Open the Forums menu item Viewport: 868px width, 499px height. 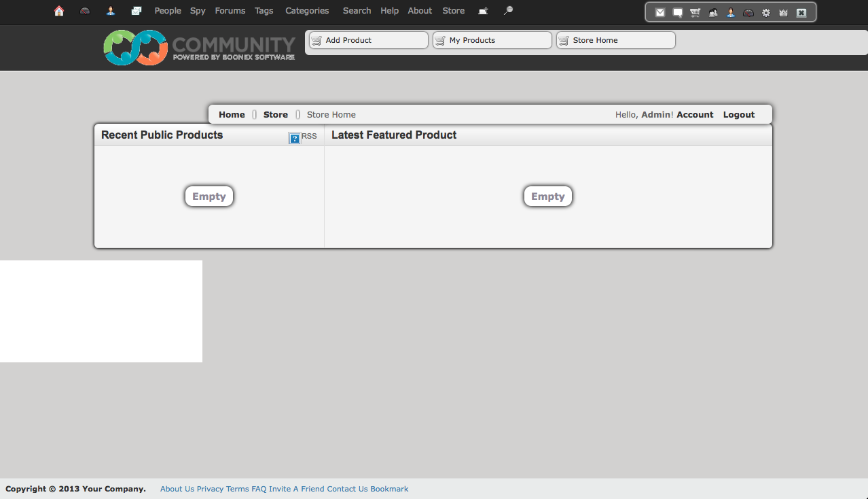pyautogui.click(x=230, y=11)
